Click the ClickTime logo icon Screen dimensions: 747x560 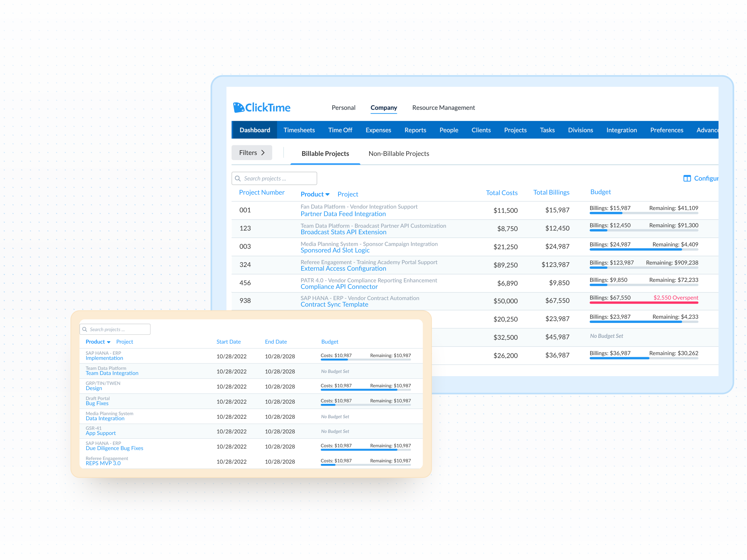tap(238, 107)
